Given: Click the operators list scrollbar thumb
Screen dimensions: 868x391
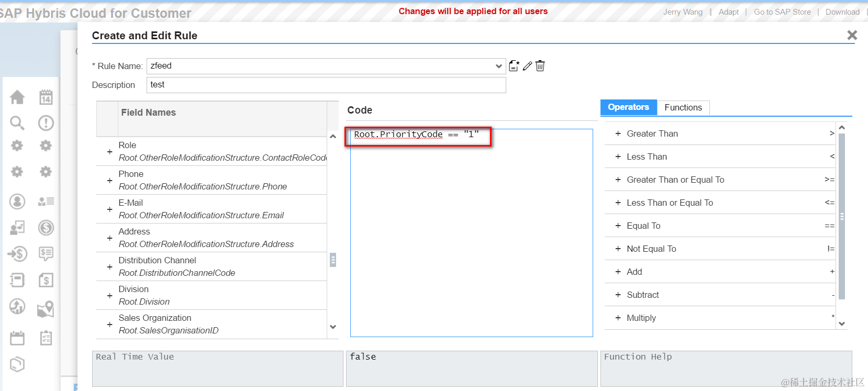Looking at the screenshot, I should [x=842, y=216].
